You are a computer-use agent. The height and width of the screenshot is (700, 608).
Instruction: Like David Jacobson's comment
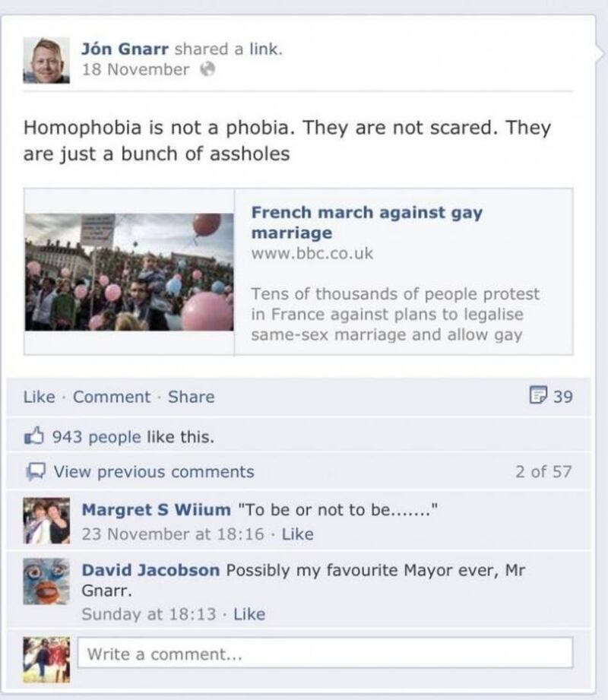pos(249,614)
